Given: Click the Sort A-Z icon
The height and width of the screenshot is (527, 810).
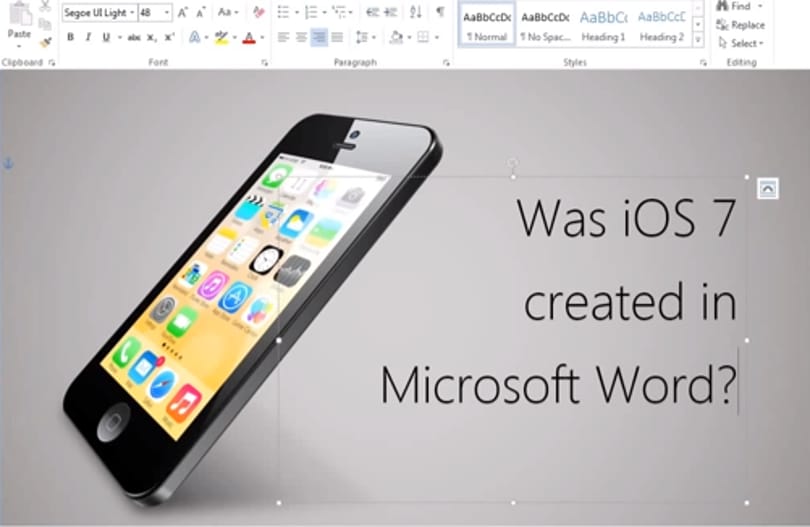Looking at the screenshot, I should pyautogui.click(x=416, y=12).
